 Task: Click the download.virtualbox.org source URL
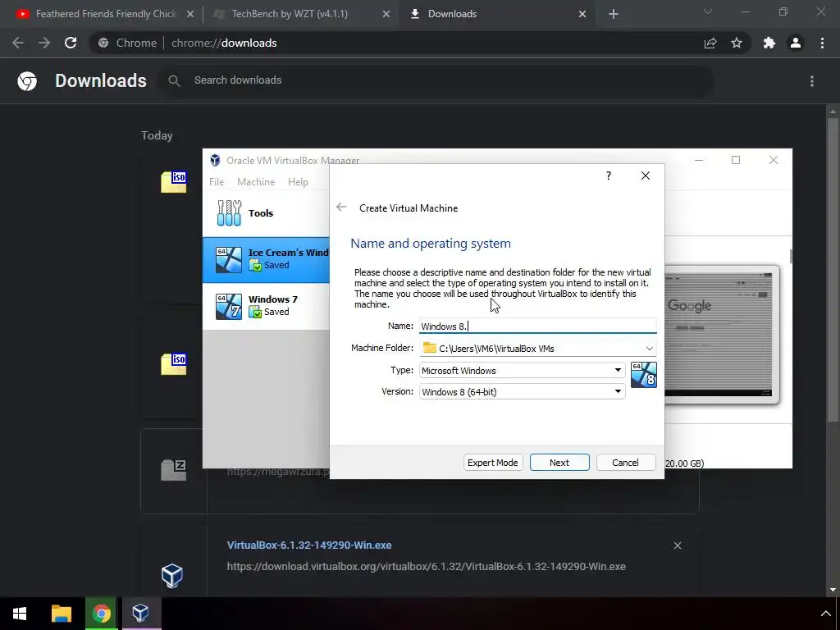coord(426,566)
